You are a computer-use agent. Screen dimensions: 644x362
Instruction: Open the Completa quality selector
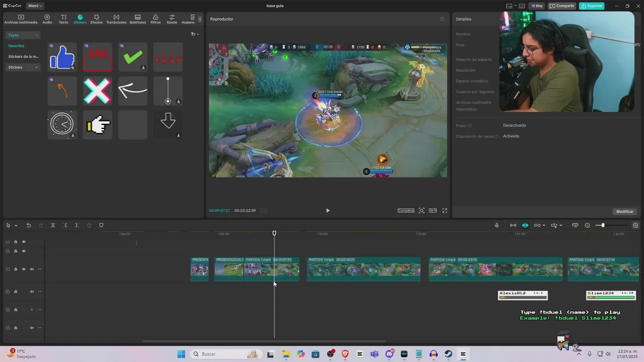pos(406,211)
